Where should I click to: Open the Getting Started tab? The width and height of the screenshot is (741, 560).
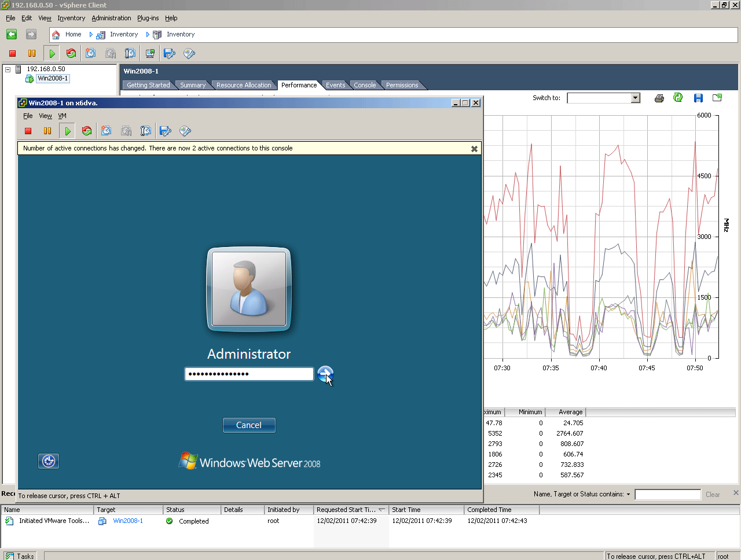tap(148, 86)
